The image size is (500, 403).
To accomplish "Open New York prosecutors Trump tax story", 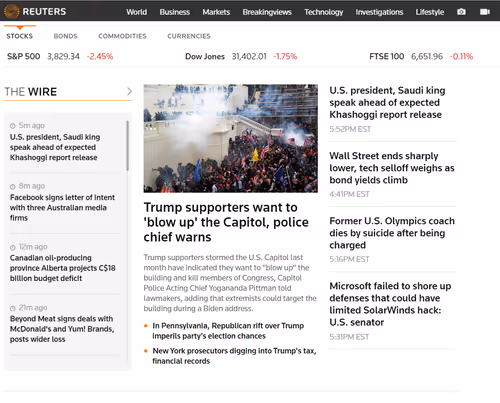I will pos(234,356).
